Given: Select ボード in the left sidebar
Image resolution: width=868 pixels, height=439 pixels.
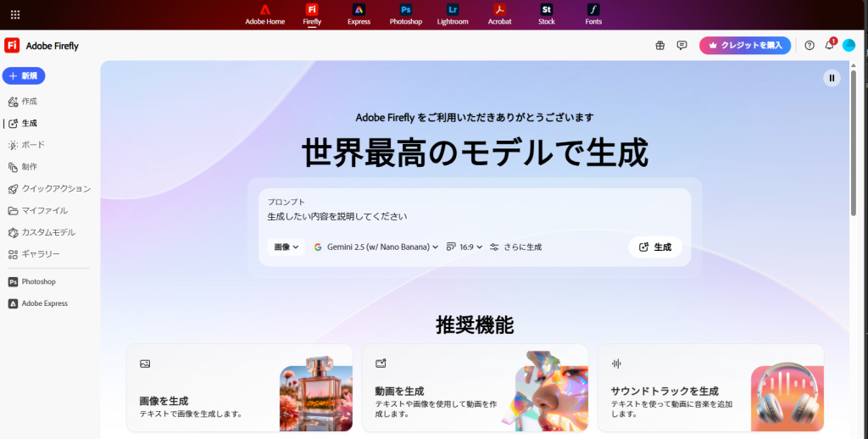Looking at the screenshot, I should 33,145.
